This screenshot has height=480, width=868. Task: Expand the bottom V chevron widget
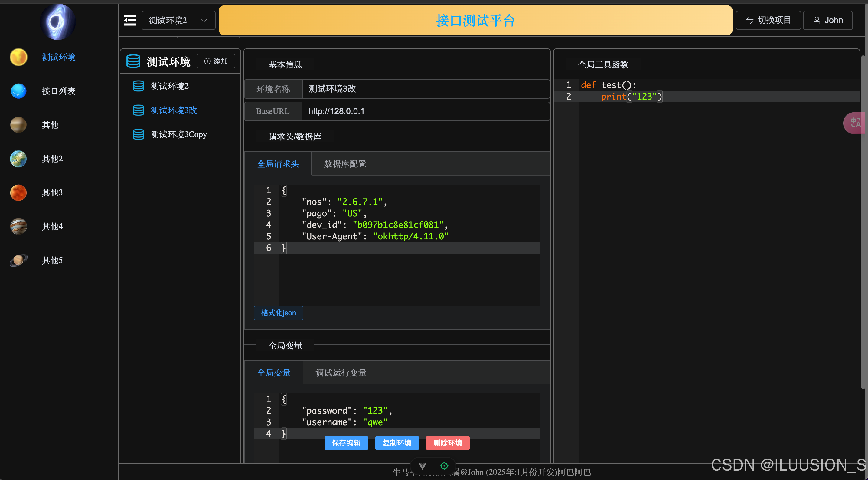(422, 466)
